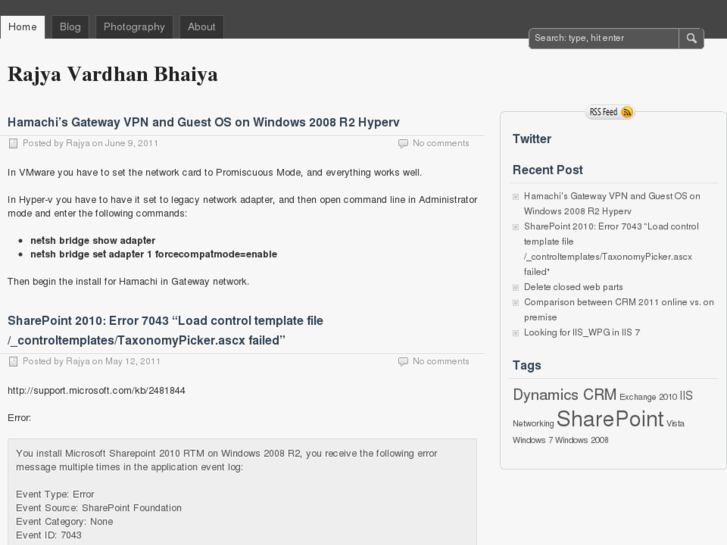Select the Dynamics CRM tag
The width and height of the screenshot is (727, 545).
(x=565, y=395)
